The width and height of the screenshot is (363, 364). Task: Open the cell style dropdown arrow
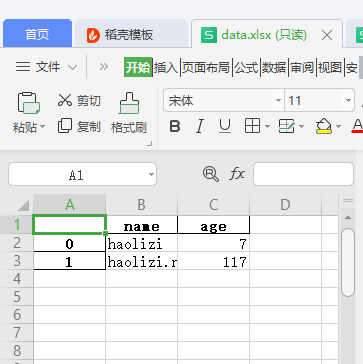(301, 127)
